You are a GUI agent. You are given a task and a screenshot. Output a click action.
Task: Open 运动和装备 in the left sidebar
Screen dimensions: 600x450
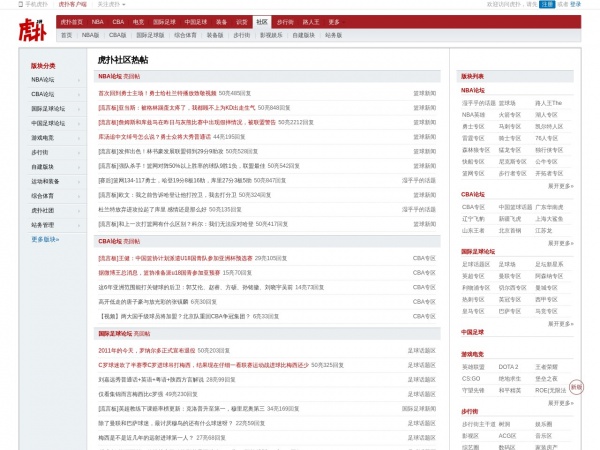click(45, 181)
